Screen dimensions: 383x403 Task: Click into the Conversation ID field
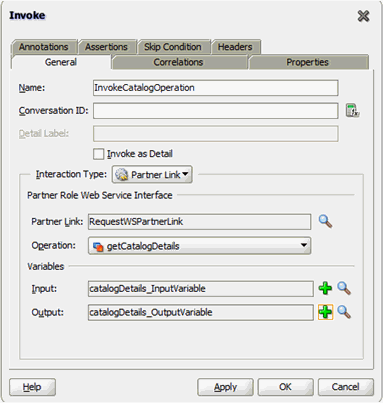[216, 111]
